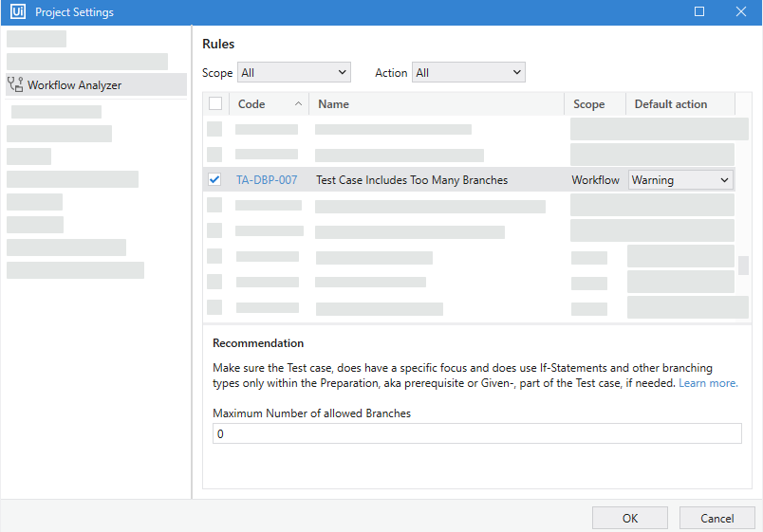Click the UiPath logo in title bar

coord(16,12)
